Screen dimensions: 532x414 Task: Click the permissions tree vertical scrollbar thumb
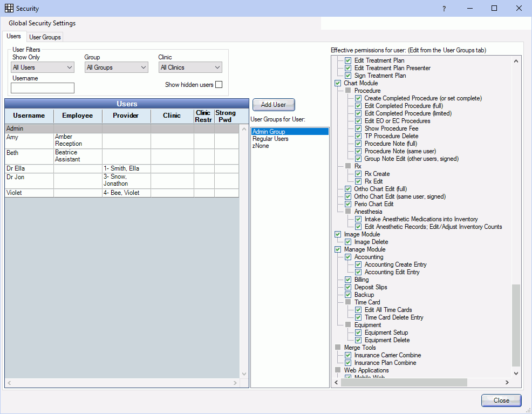516,325
